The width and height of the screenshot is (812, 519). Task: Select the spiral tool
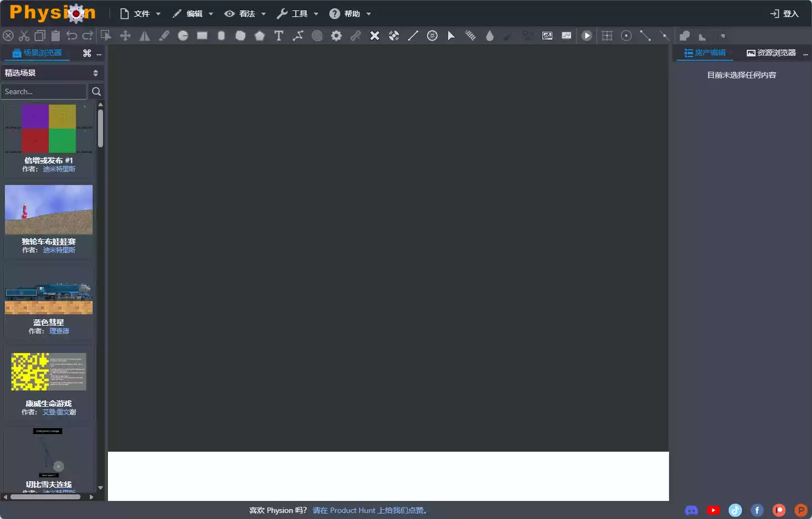tap(317, 36)
